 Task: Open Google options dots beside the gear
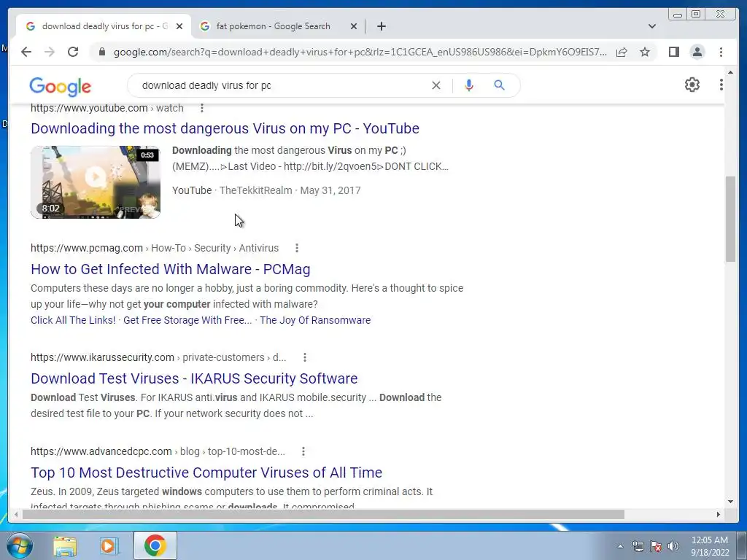coord(721,85)
